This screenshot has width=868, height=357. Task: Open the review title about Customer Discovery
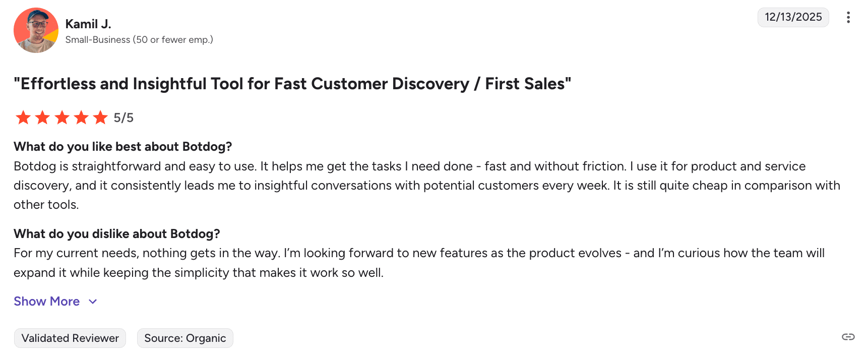(292, 84)
